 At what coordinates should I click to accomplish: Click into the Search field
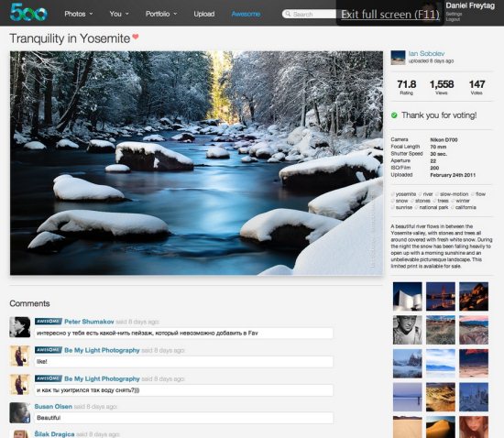click(309, 14)
